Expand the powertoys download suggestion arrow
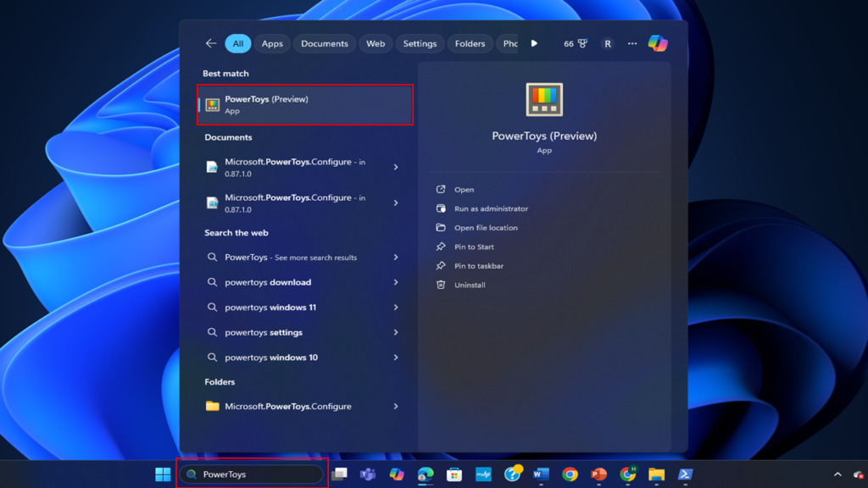The width and height of the screenshot is (868, 488). tap(396, 282)
